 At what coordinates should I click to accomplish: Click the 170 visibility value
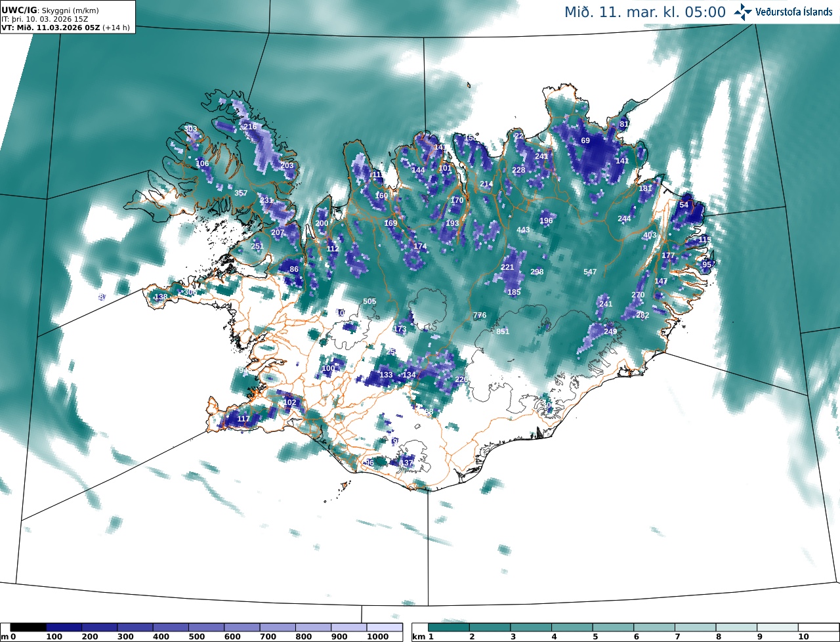[457, 200]
